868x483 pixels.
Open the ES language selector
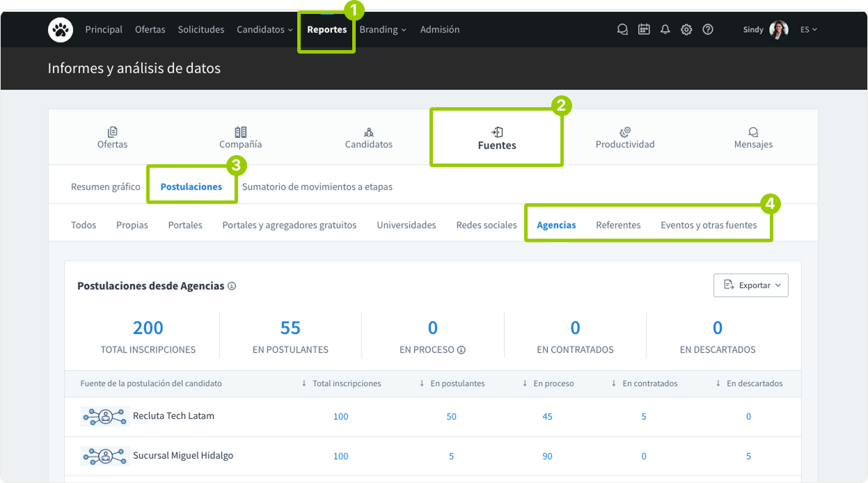(x=808, y=30)
